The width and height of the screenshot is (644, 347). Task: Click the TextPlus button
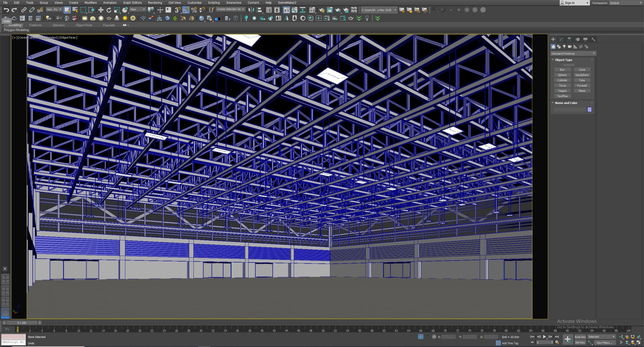(562, 96)
